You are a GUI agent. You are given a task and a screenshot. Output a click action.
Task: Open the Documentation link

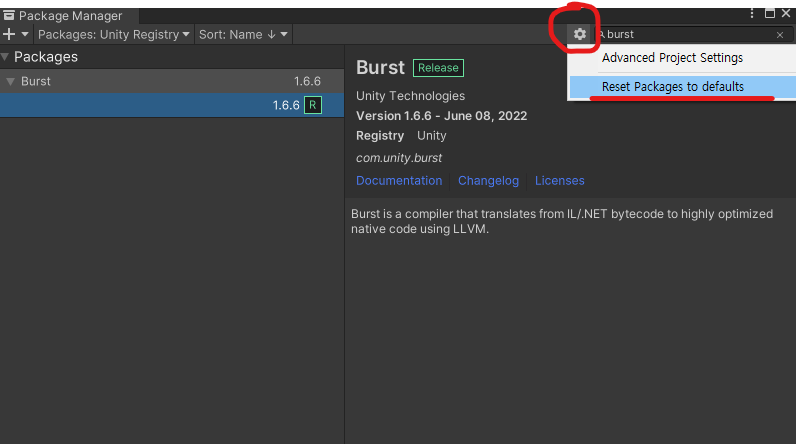(399, 181)
